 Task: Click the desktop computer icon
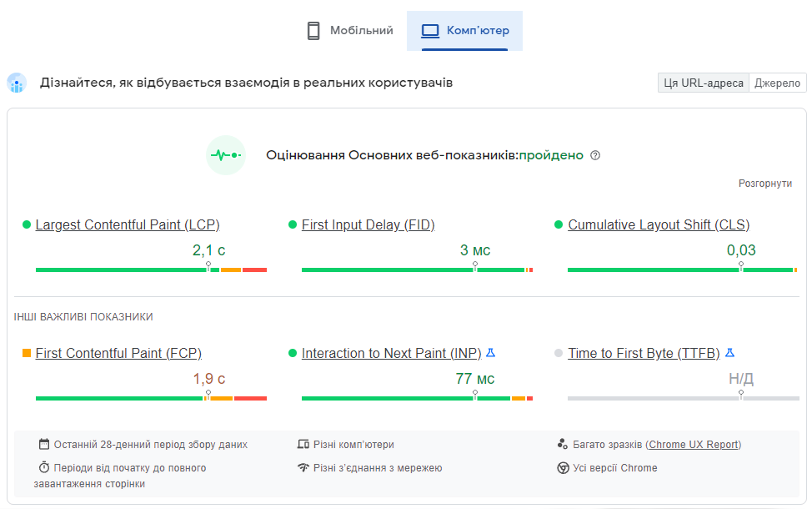(x=430, y=31)
